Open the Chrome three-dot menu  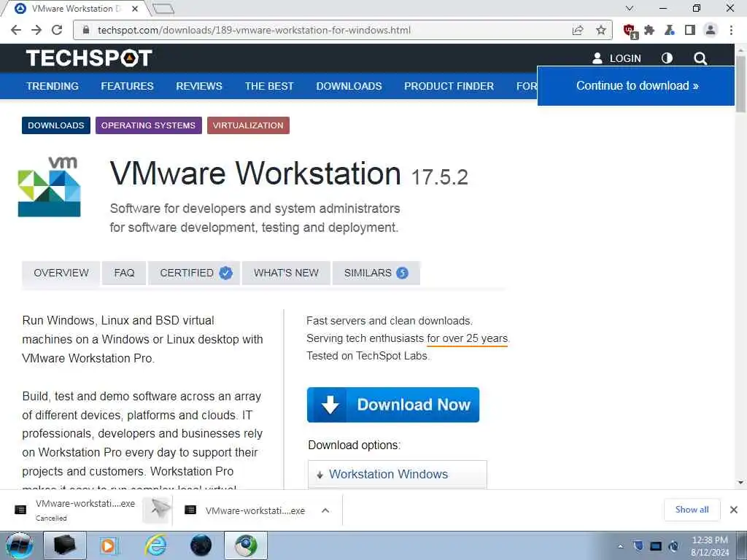[x=731, y=30]
